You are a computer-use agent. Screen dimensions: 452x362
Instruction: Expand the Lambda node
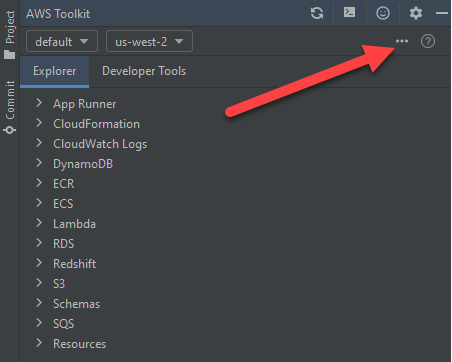coord(39,223)
